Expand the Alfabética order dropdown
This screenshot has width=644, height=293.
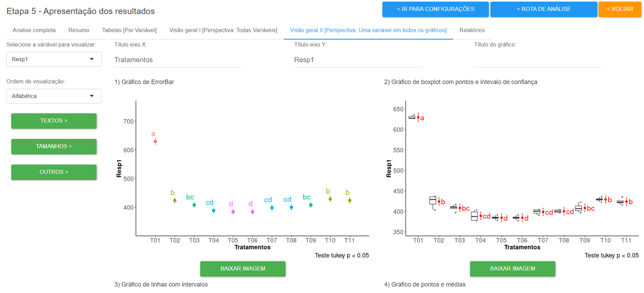click(54, 96)
